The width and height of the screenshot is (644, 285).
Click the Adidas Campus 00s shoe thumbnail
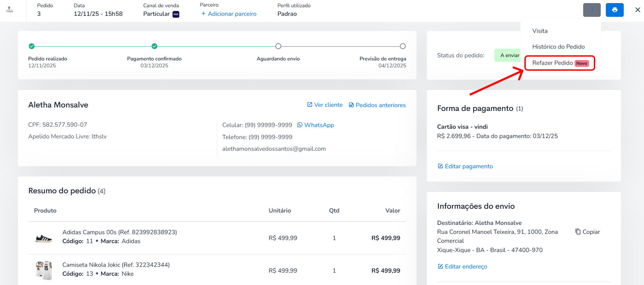pyautogui.click(x=44, y=238)
